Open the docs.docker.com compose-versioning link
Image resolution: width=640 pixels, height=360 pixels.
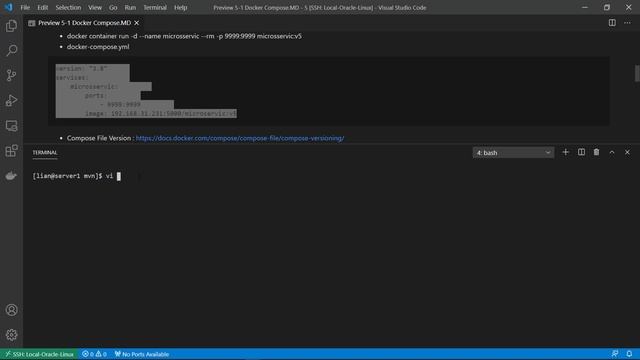(240, 138)
